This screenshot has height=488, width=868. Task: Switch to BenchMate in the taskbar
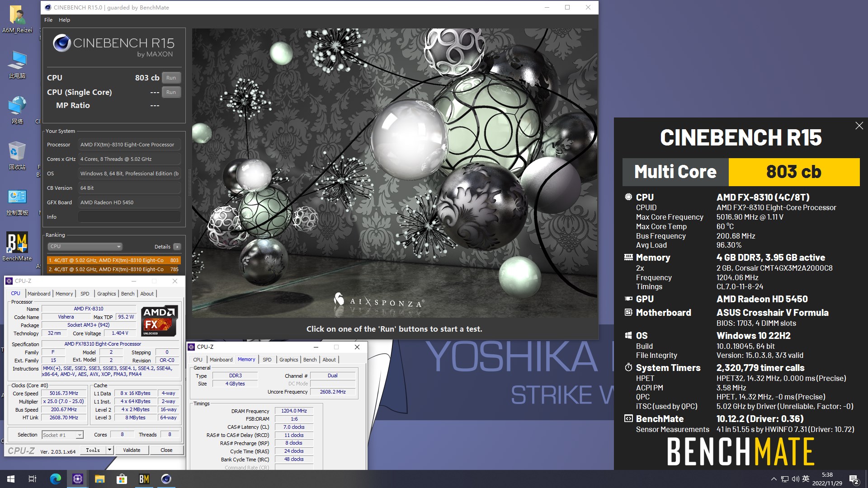[144, 479]
